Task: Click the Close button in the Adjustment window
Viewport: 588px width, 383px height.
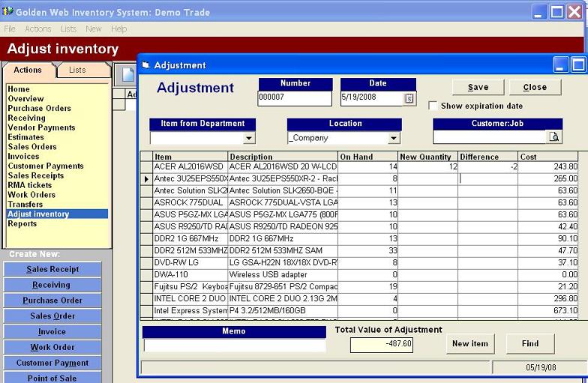Action: pyautogui.click(x=535, y=87)
